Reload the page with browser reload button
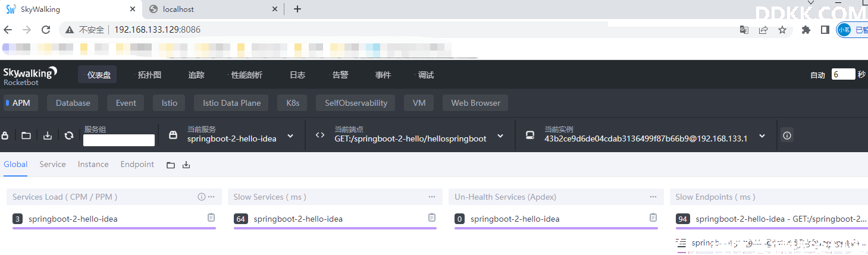Viewport: 868px width, 255px height. pos(46,30)
